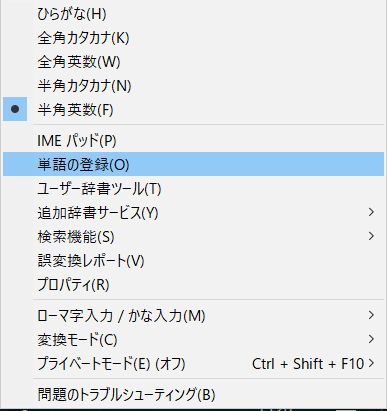Open 追加辞書サービス(Y) menu item
387x411 pixels.
click(193, 213)
